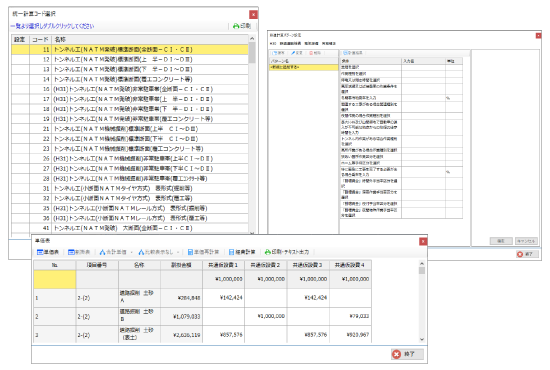Click the ¥1,079,033 amount cell
The height and width of the screenshot is (370, 550).
click(181, 316)
